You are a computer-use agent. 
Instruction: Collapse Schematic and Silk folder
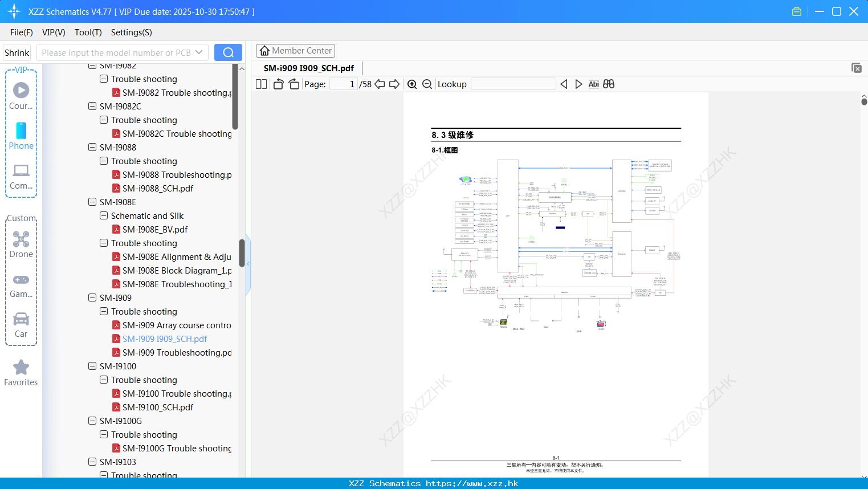pos(104,215)
